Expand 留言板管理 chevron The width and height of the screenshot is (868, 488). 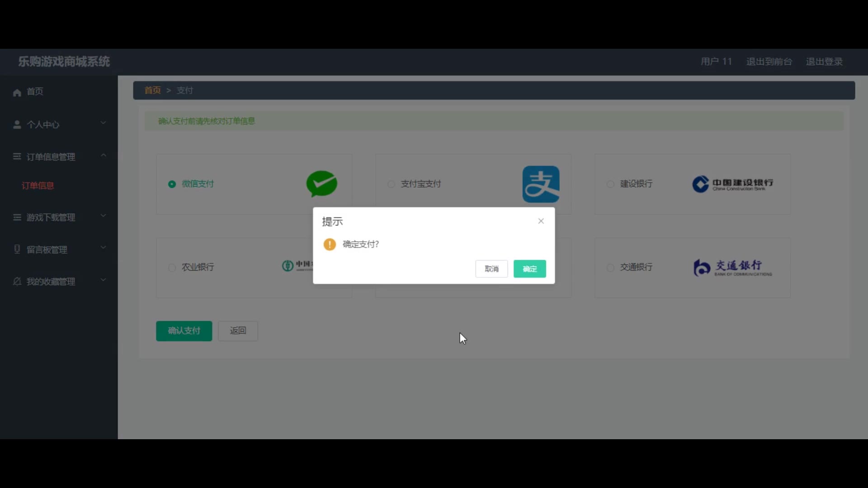(x=103, y=248)
